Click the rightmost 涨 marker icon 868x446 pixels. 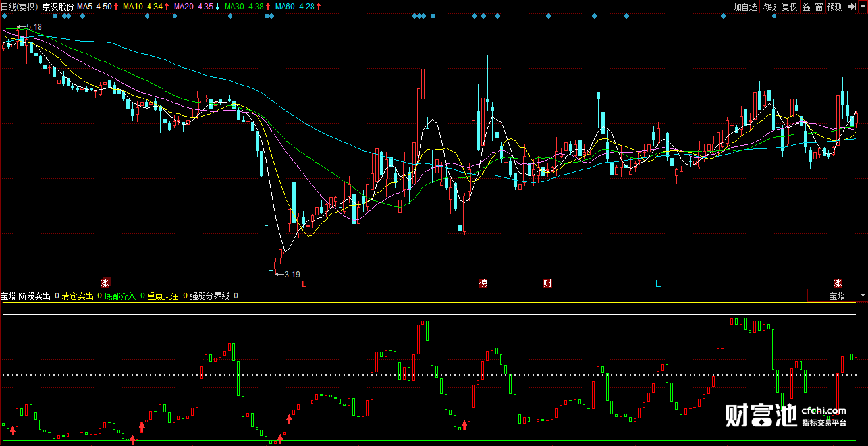[838, 283]
